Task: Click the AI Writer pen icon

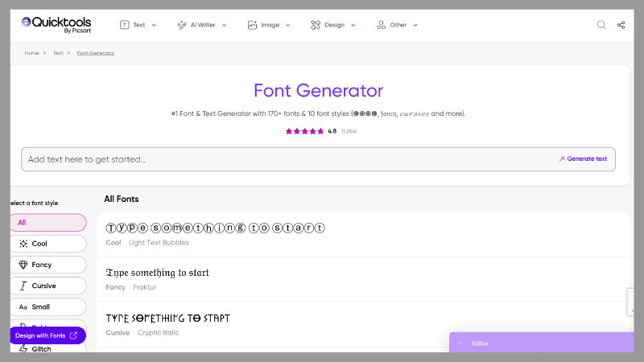Action: pos(182,25)
